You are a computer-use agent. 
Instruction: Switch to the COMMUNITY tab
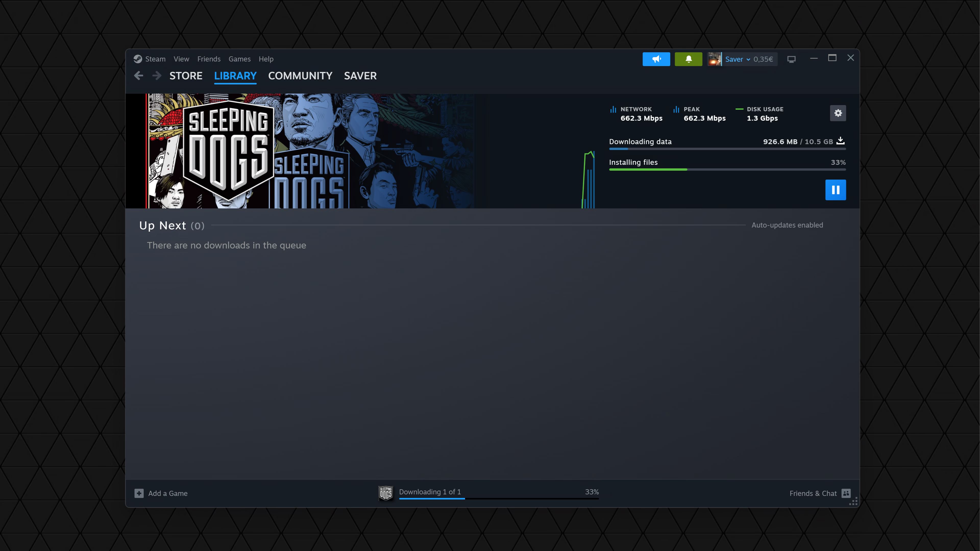(x=300, y=76)
